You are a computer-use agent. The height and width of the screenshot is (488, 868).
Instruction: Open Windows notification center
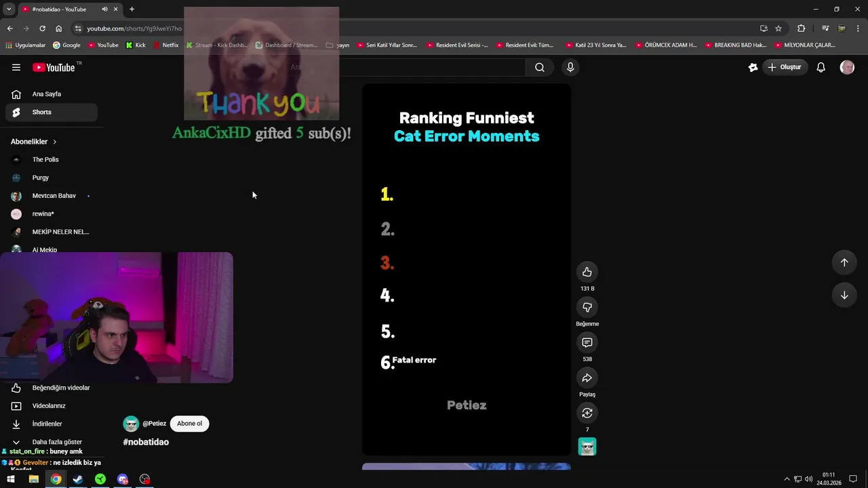point(853,479)
